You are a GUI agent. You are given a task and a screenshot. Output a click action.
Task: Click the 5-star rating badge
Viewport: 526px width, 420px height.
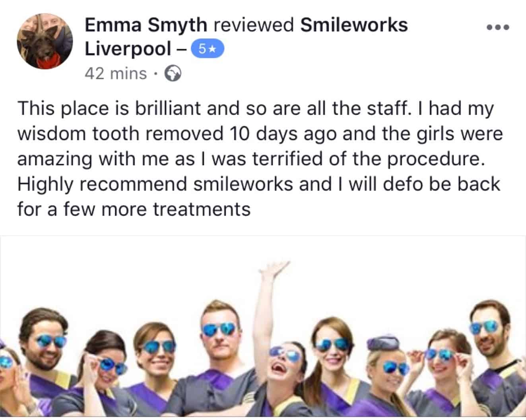click(208, 49)
